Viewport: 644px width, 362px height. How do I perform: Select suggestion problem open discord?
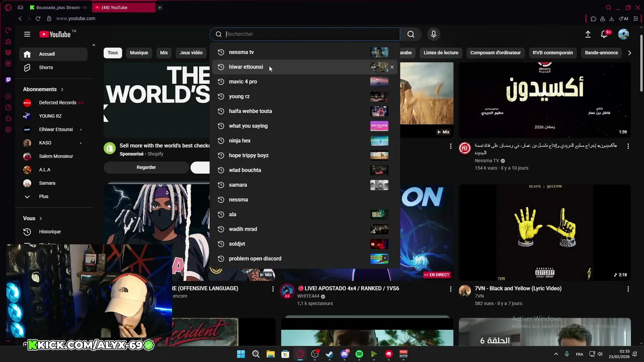click(305, 258)
